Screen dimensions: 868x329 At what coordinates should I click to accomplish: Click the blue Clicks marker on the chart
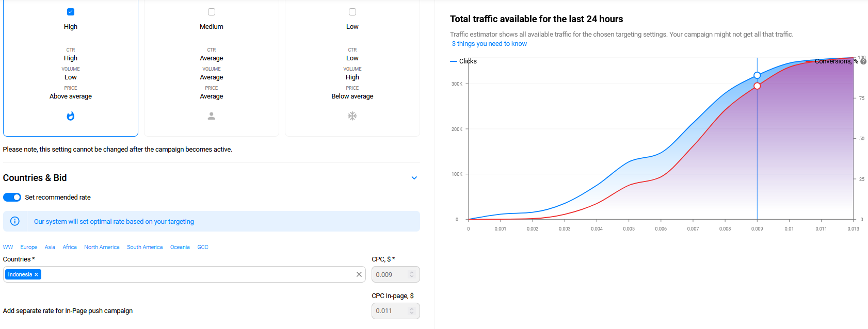[757, 75]
